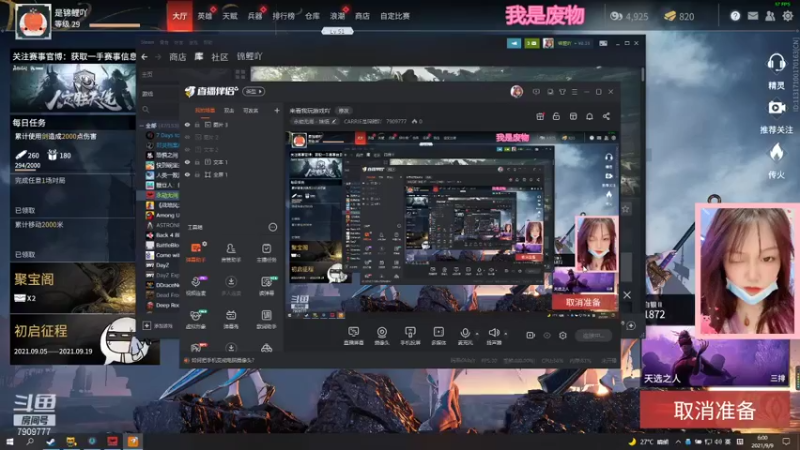Click the 麦克风 microphone icon

465,335
